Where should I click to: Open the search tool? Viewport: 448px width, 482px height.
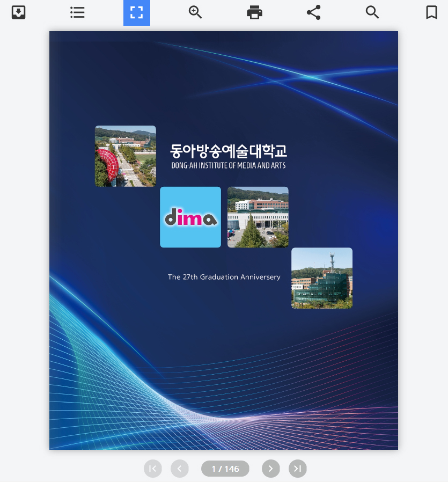[x=372, y=12]
